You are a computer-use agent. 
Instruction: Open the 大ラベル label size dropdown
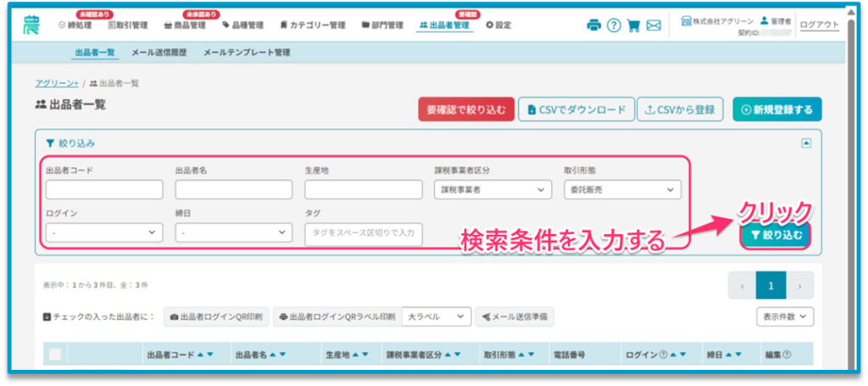pos(436,316)
